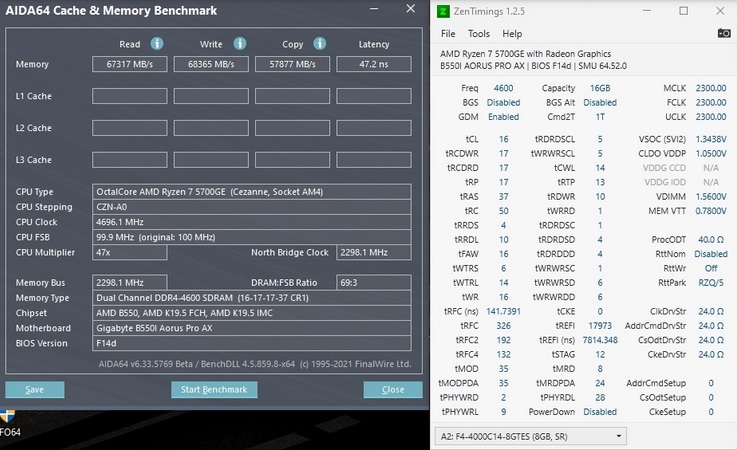Click the PowerDown Disabled value
The image size is (737, 450).
tap(600, 412)
